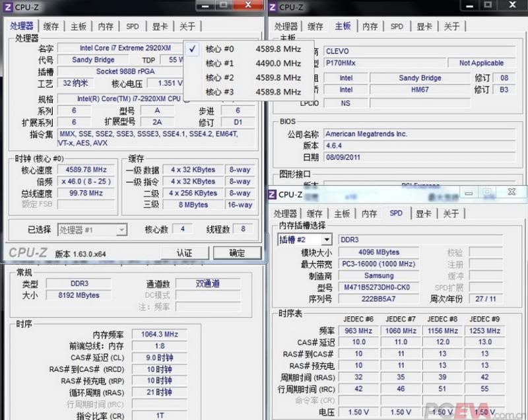Choose 核心 #3 in the core menu
This screenshot has height=420, width=528.
click(249, 92)
